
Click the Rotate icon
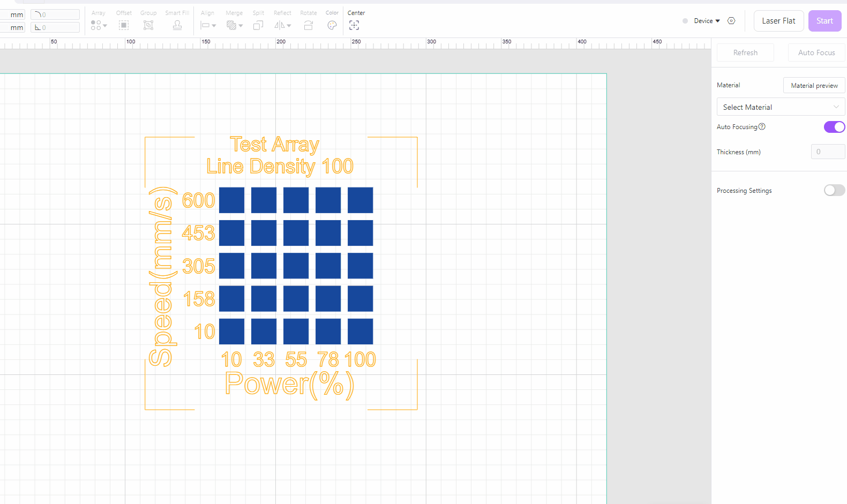(x=309, y=25)
